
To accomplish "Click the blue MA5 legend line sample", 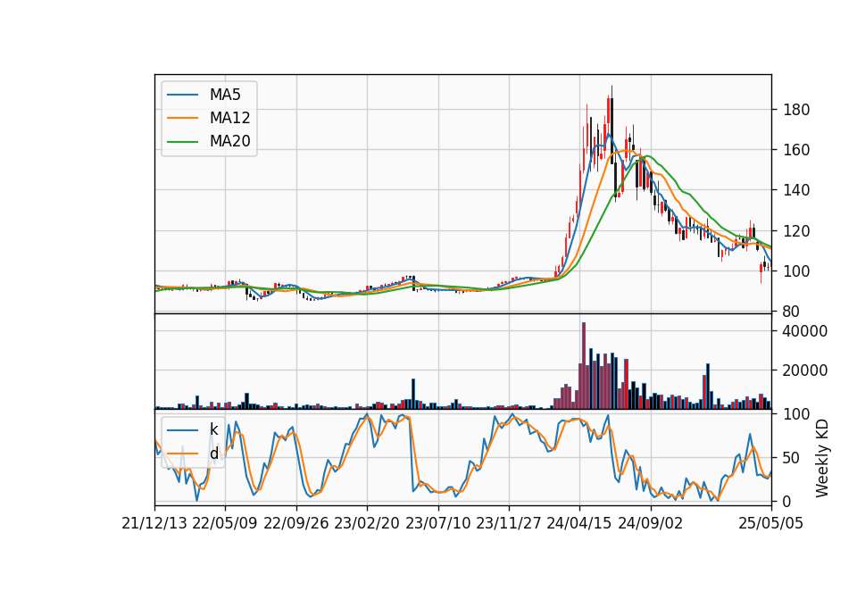I will (x=182, y=96).
